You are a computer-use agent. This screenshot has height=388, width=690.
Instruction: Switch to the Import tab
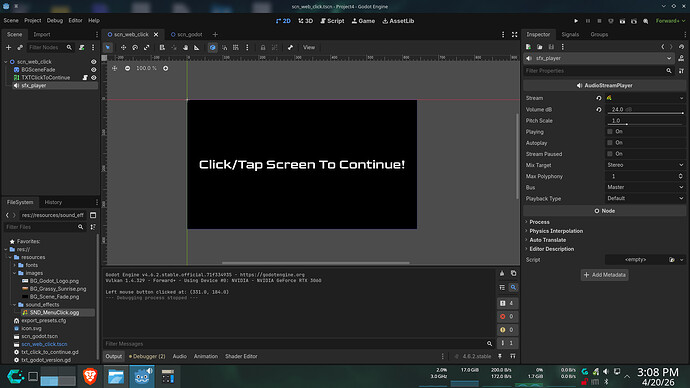coord(42,34)
